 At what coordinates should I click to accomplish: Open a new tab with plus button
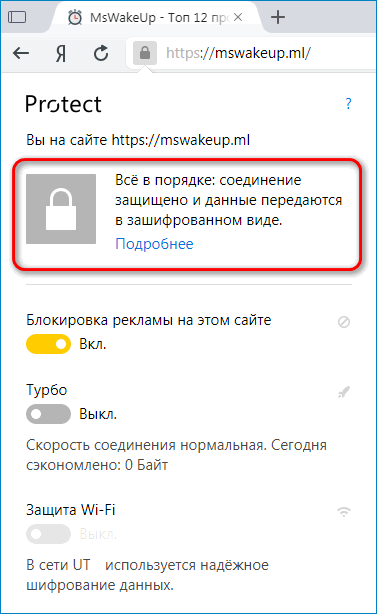[x=278, y=17]
